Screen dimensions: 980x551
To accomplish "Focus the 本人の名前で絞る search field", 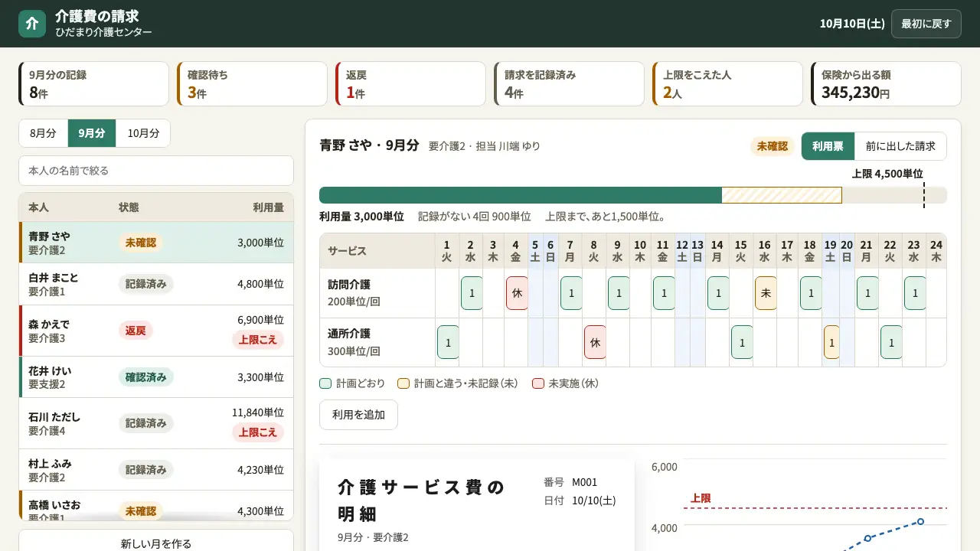I will tap(156, 171).
